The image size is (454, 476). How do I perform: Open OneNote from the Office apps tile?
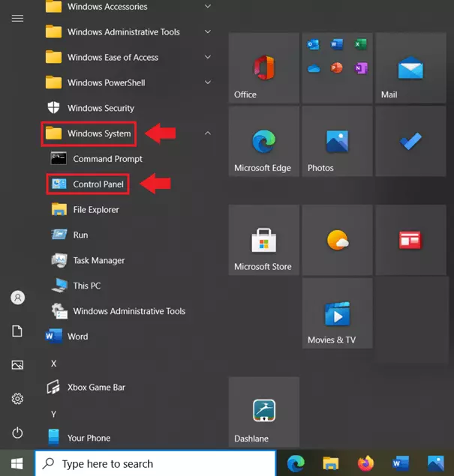(x=361, y=68)
